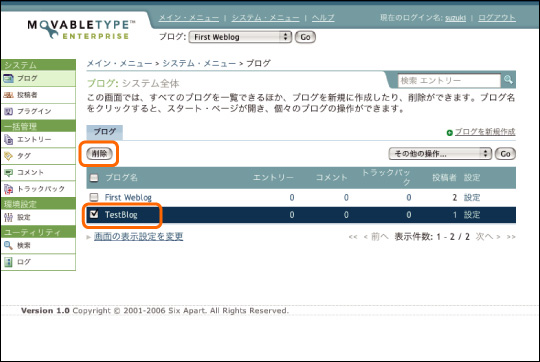The height and width of the screenshot is (362, 540).
Task: Focus the 検索 エントリー search field
Action: tap(449, 80)
